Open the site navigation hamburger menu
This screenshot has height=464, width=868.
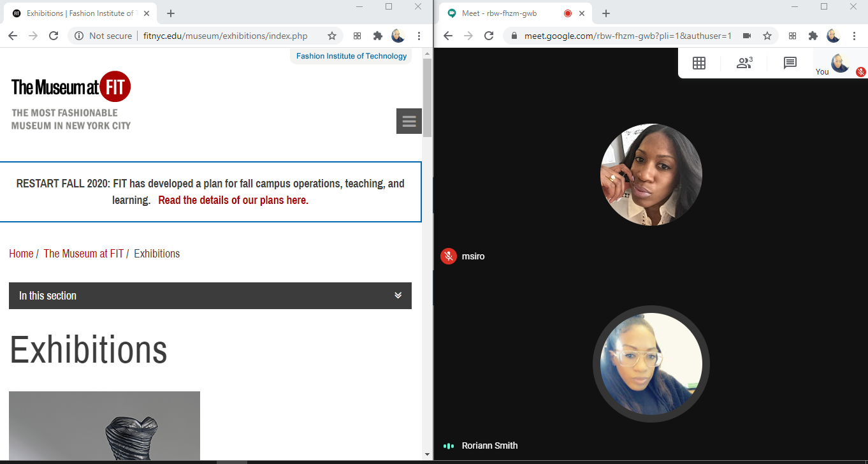(x=409, y=120)
